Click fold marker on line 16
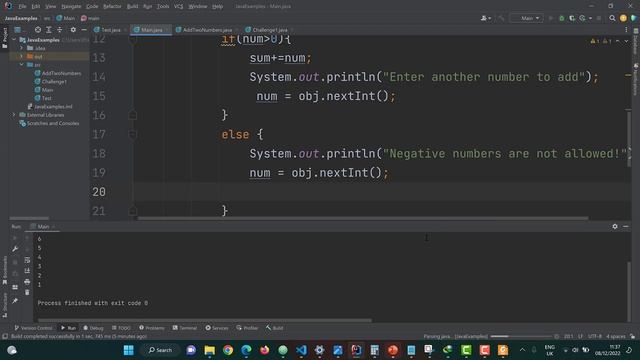The image size is (640, 360). [133, 115]
